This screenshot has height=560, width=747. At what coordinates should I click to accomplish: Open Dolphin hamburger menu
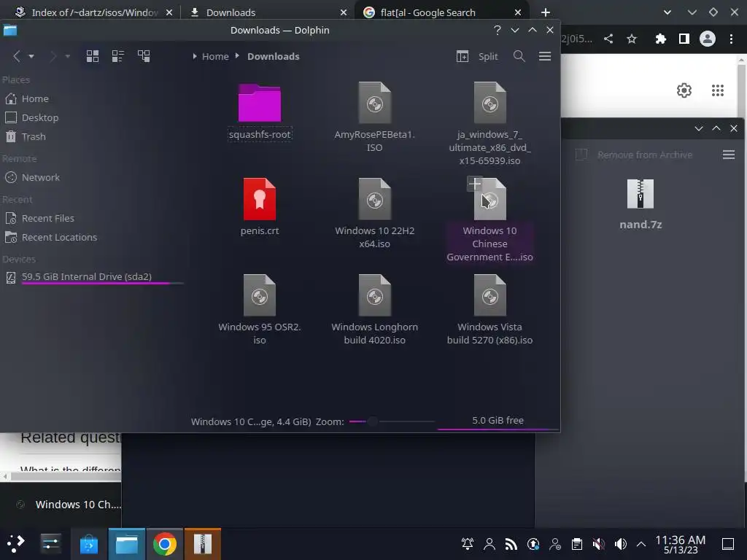pos(545,56)
